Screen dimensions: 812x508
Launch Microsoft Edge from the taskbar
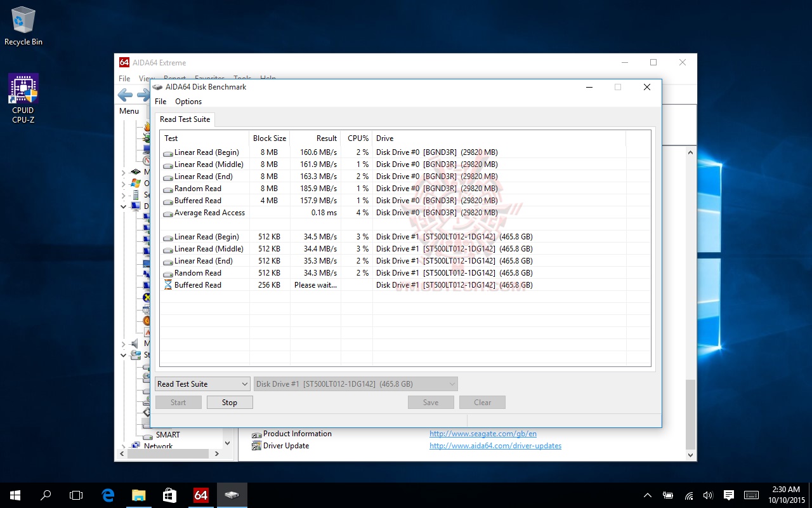pos(108,495)
